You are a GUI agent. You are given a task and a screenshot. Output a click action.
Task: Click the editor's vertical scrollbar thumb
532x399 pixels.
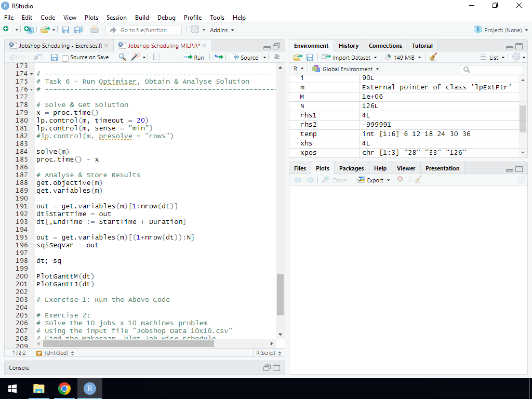pyautogui.click(x=280, y=294)
